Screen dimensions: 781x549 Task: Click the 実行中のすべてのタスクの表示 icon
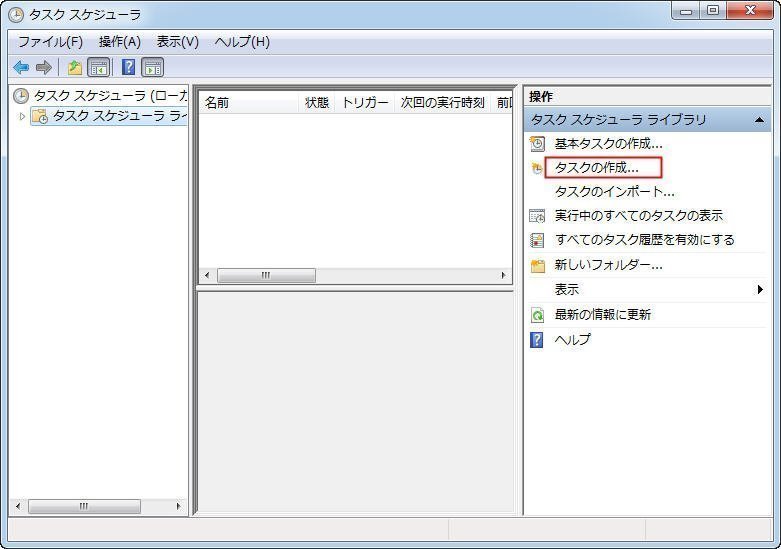[x=537, y=216]
